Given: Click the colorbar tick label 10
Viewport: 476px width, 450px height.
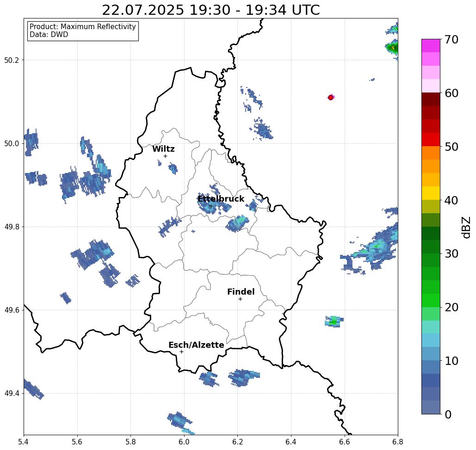Looking at the screenshot, I should tap(451, 361).
